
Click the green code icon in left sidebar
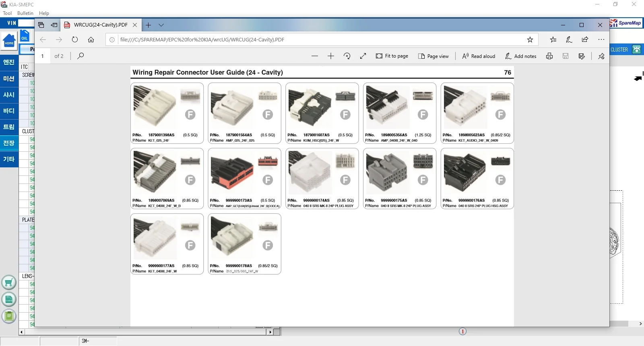tap(9, 299)
